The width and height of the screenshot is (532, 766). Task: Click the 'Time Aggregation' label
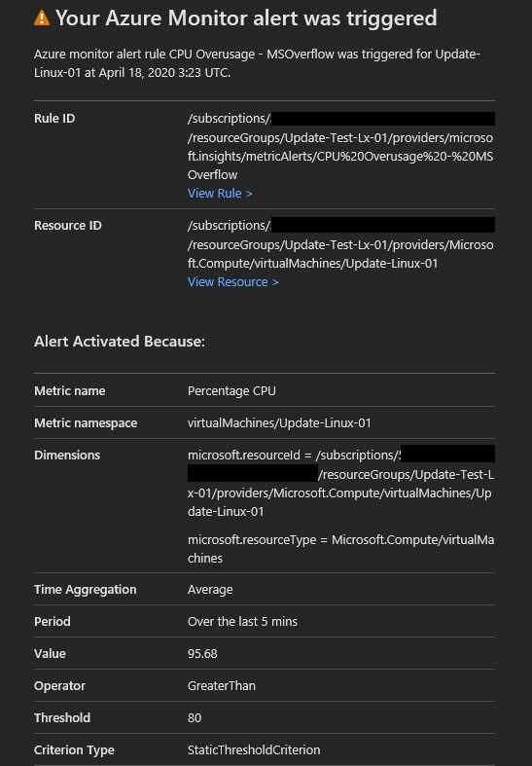86,590
